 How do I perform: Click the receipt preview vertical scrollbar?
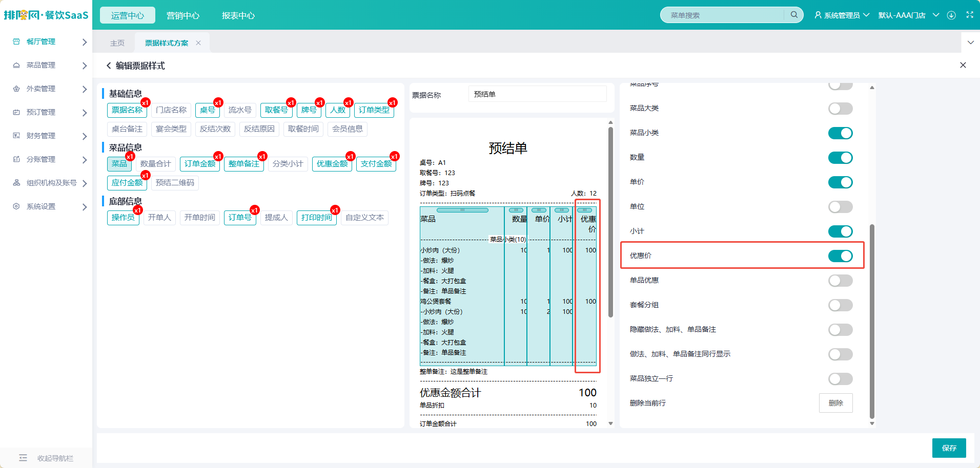tap(610, 222)
